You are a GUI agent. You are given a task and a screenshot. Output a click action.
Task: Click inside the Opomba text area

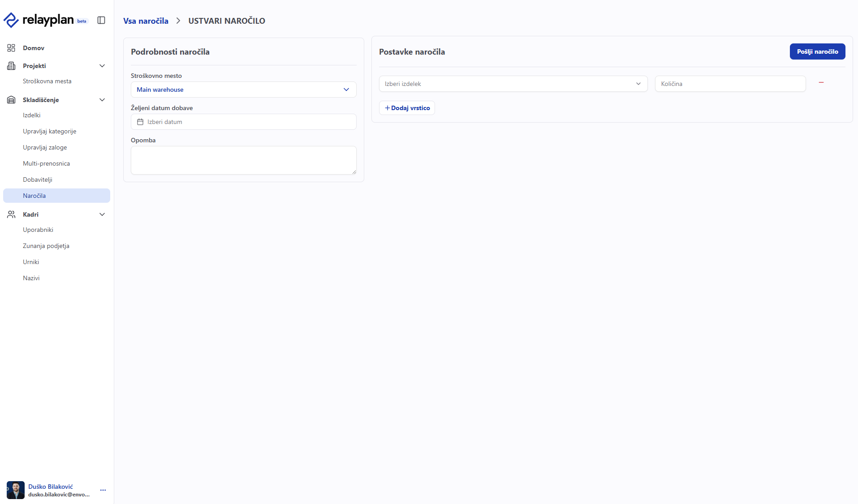[x=244, y=160]
